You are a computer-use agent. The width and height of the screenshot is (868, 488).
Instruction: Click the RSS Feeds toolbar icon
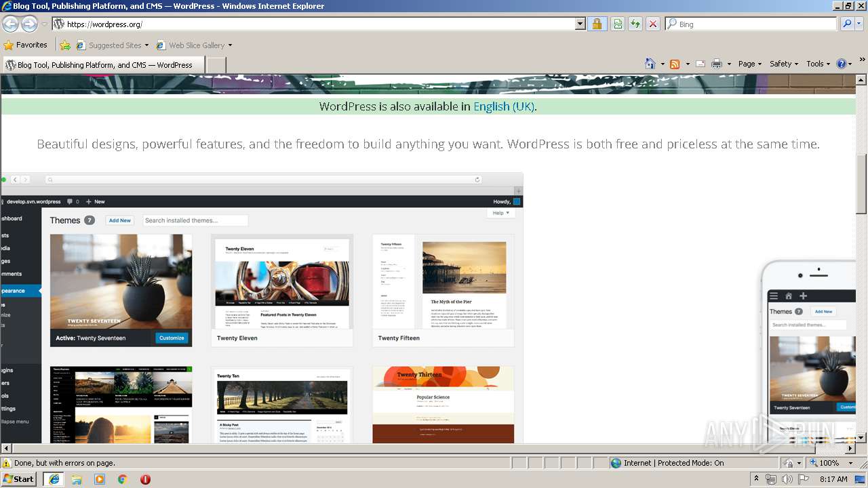pos(675,64)
